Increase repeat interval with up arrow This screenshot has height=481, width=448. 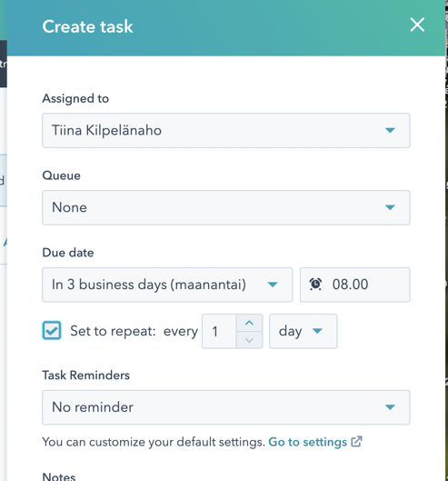[249, 323]
